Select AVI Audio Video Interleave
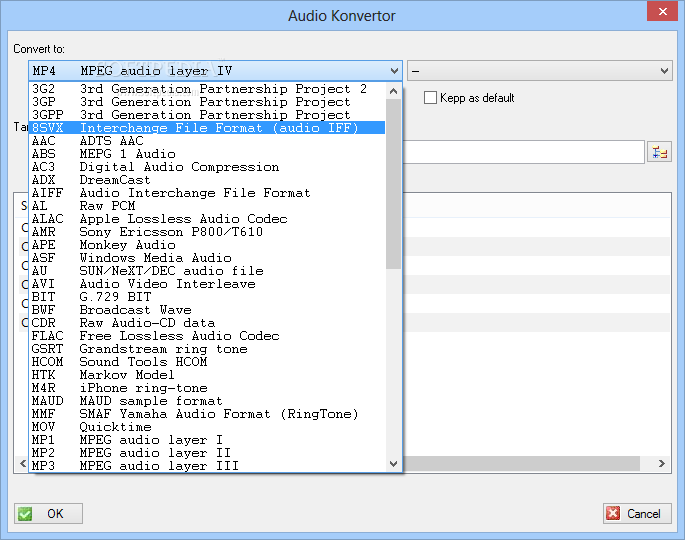Screen dimensions: 685x540 pyautogui.click(x=207, y=284)
